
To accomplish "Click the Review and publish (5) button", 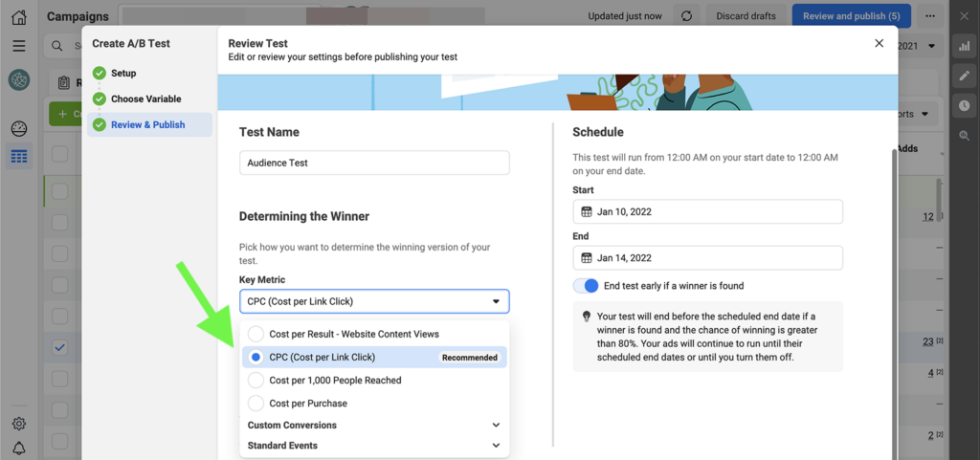I will click(851, 16).
